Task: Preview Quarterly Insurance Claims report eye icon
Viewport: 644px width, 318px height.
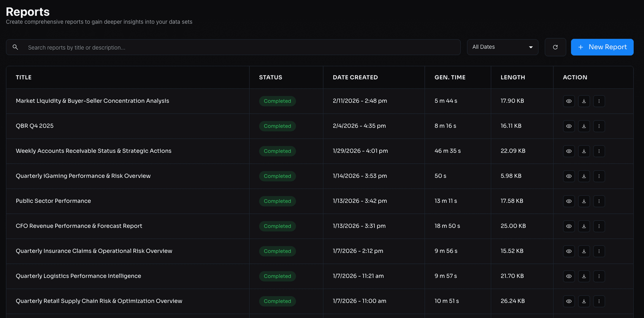Action: [x=569, y=251]
